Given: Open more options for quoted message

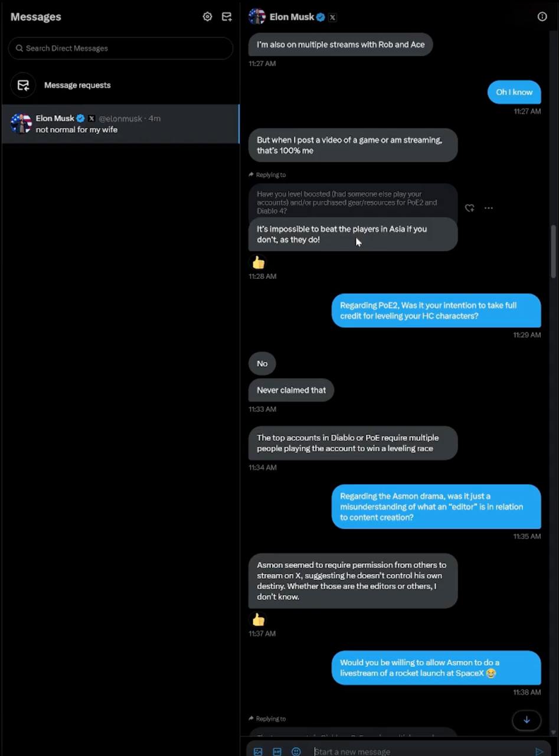Looking at the screenshot, I should [x=488, y=208].
